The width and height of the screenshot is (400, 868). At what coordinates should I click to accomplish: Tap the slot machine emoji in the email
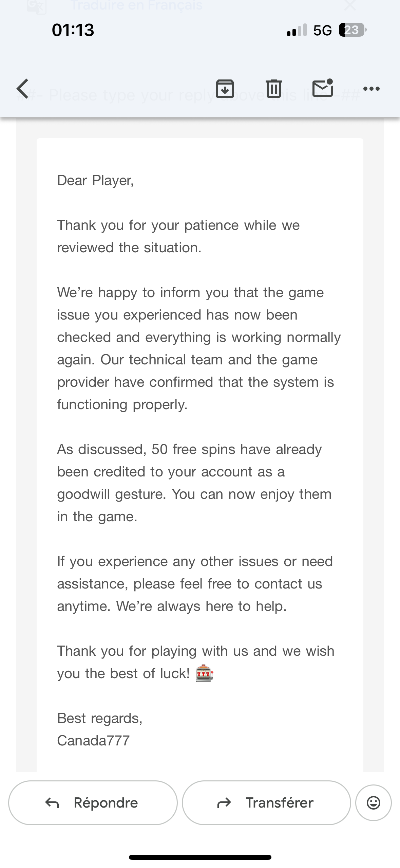coord(205,673)
